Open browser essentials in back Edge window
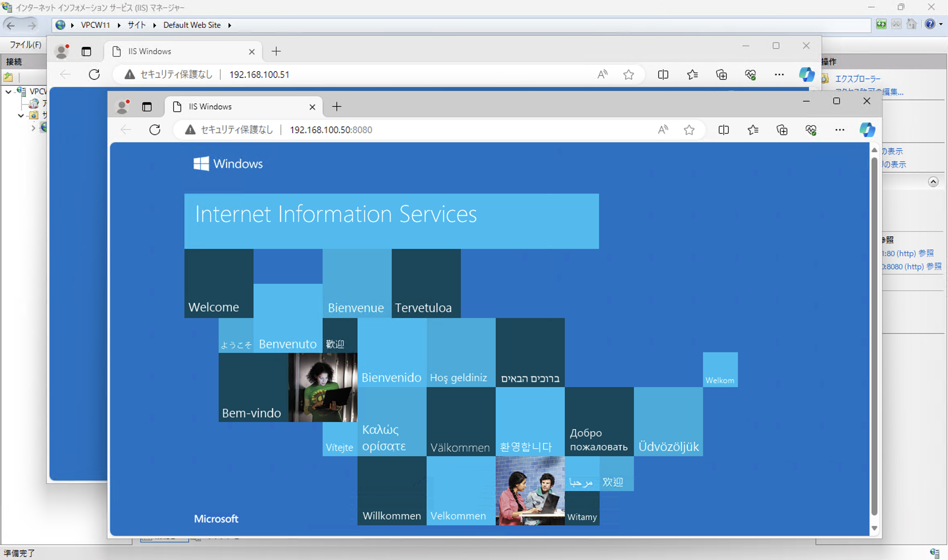Screen dimensions: 948x560 [x=750, y=74]
